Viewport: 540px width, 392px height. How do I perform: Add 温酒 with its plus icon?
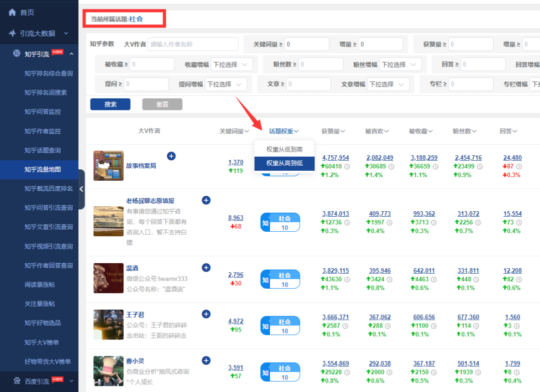coord(206,268)
